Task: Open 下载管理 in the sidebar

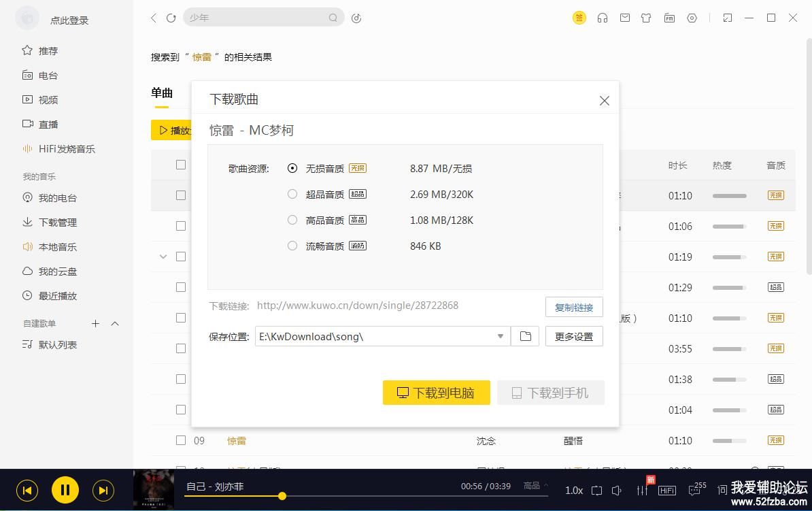Action: pos(57,222)
